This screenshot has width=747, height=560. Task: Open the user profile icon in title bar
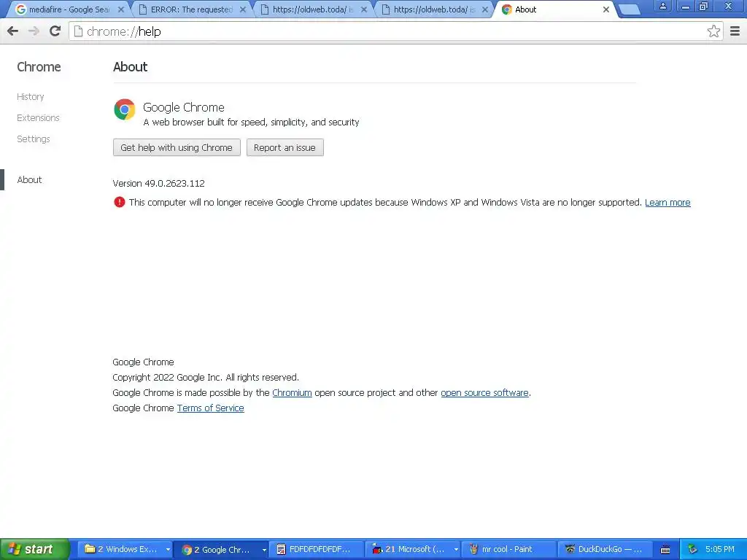pos(662,7)
